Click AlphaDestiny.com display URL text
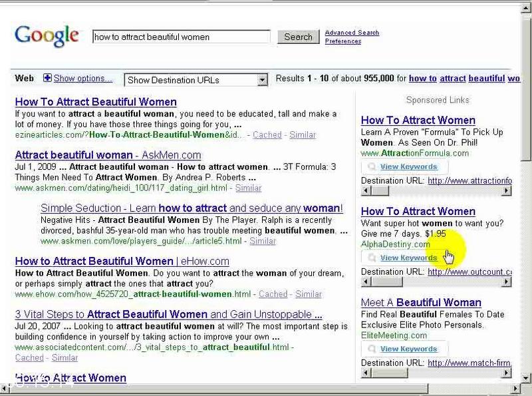 395,244
